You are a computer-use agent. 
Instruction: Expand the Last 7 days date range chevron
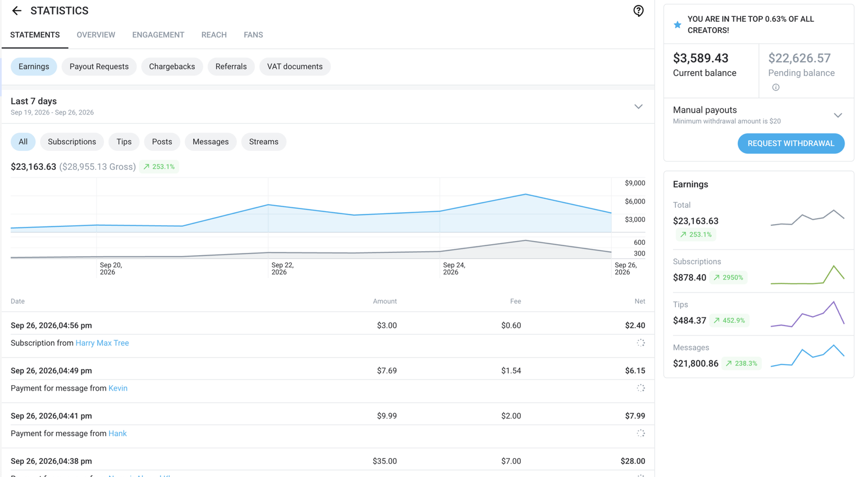pos(639,106)
